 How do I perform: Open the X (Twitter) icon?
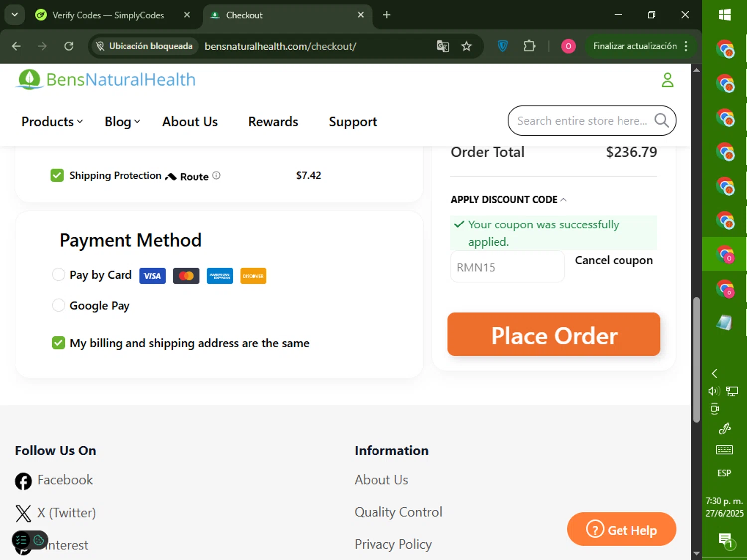pos(23,513)
